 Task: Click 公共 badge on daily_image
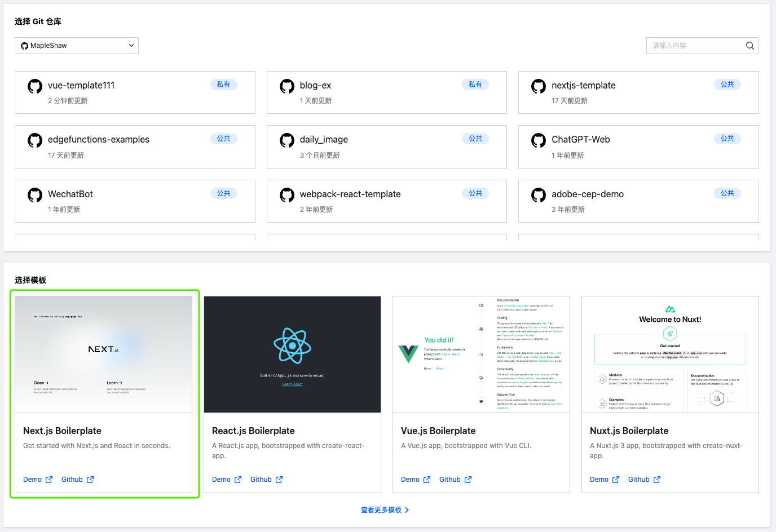[x=475, y=139]
